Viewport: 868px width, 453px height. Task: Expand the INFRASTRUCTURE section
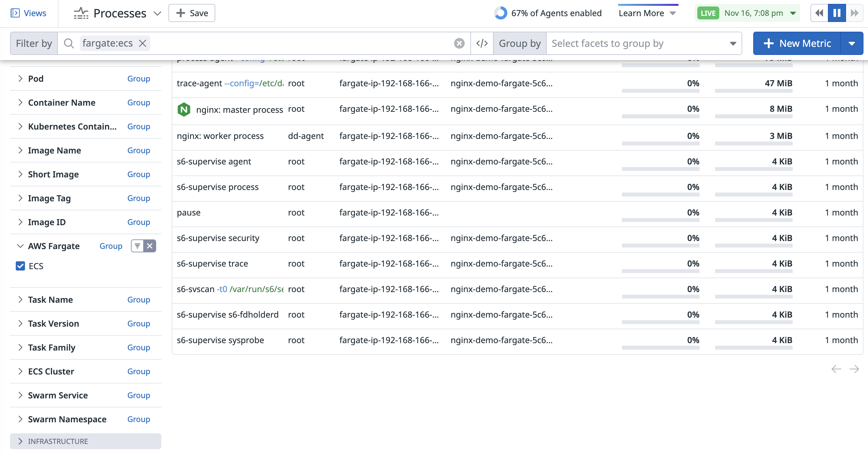tap(86, 441)
